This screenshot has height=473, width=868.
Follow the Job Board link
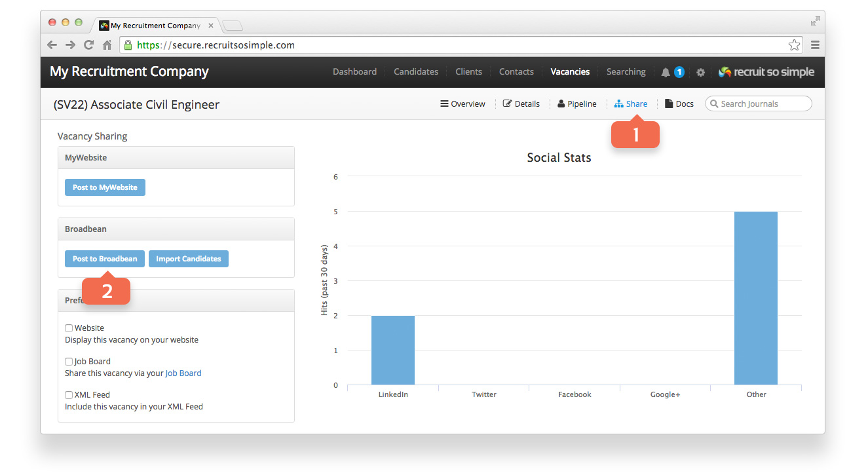[x=183, y=373]
